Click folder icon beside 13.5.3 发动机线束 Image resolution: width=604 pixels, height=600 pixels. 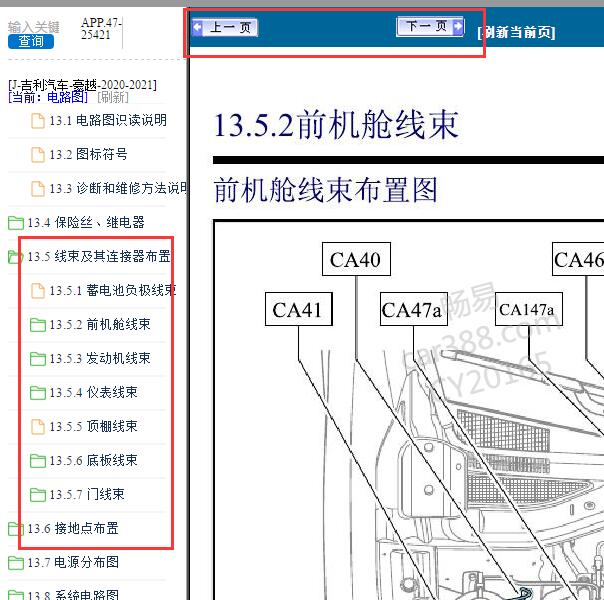click(x=38, y=359)
